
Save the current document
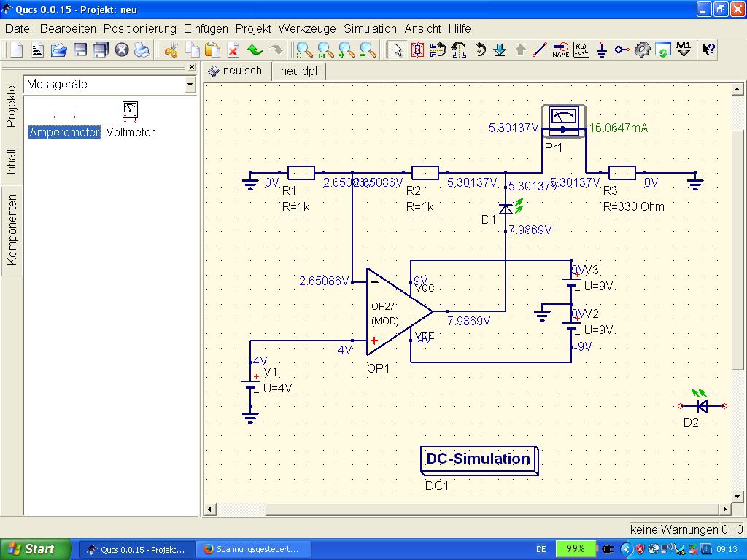click(80, 50)
